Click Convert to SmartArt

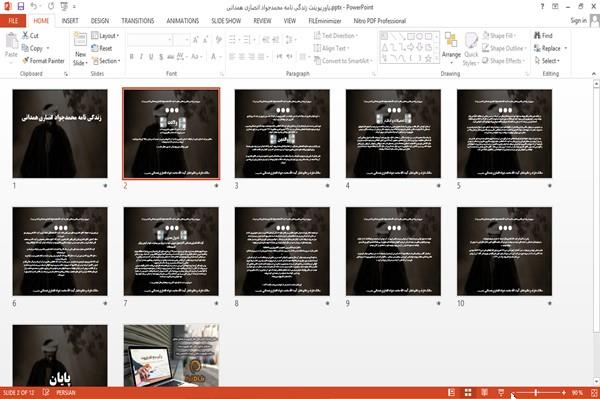tap(342, 60)
